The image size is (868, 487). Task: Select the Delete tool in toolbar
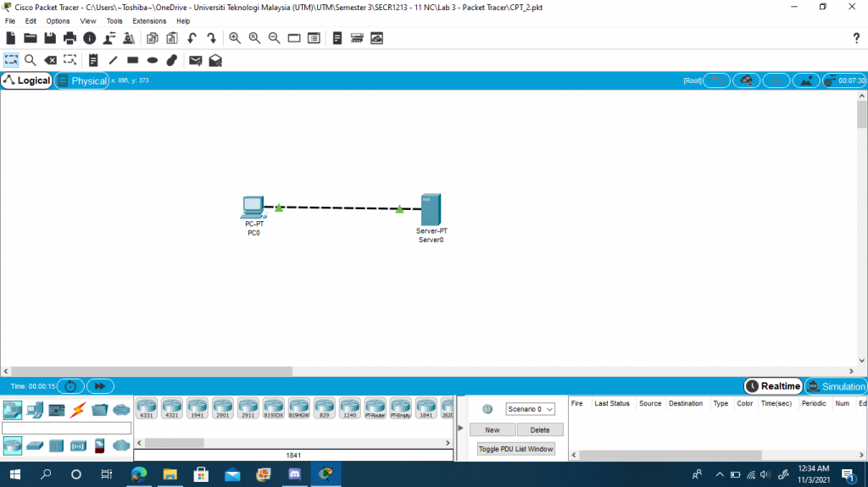click(50, 60)
